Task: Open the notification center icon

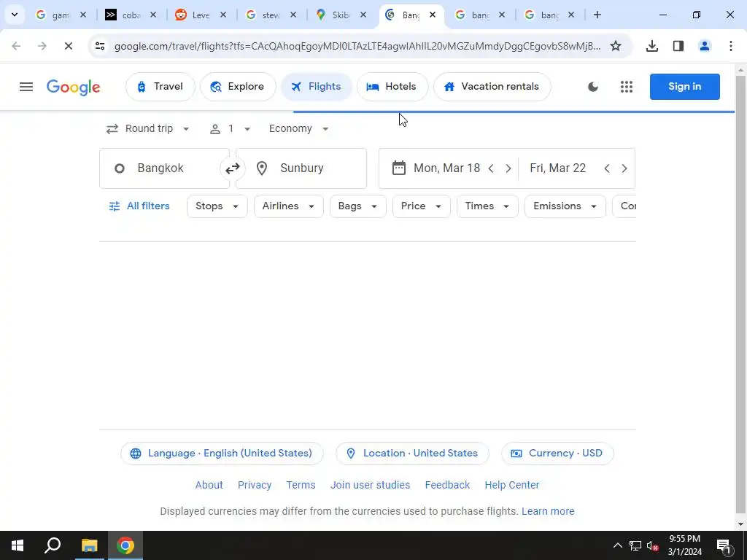Action: coord(724,545)
